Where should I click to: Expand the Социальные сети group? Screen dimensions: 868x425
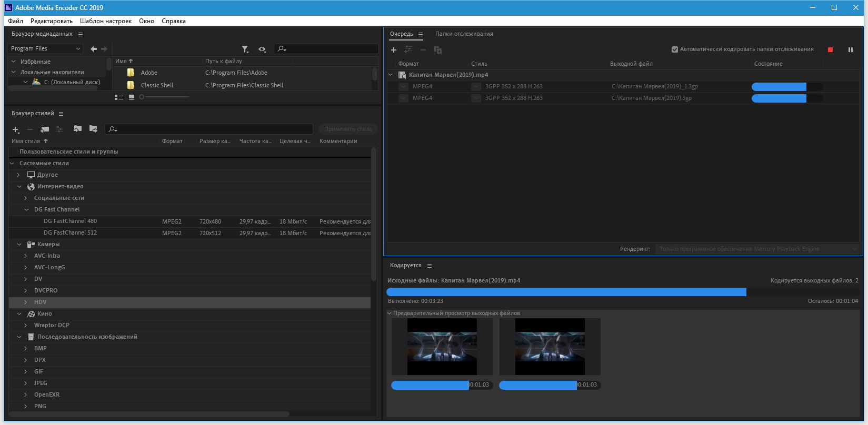[26, 198]
